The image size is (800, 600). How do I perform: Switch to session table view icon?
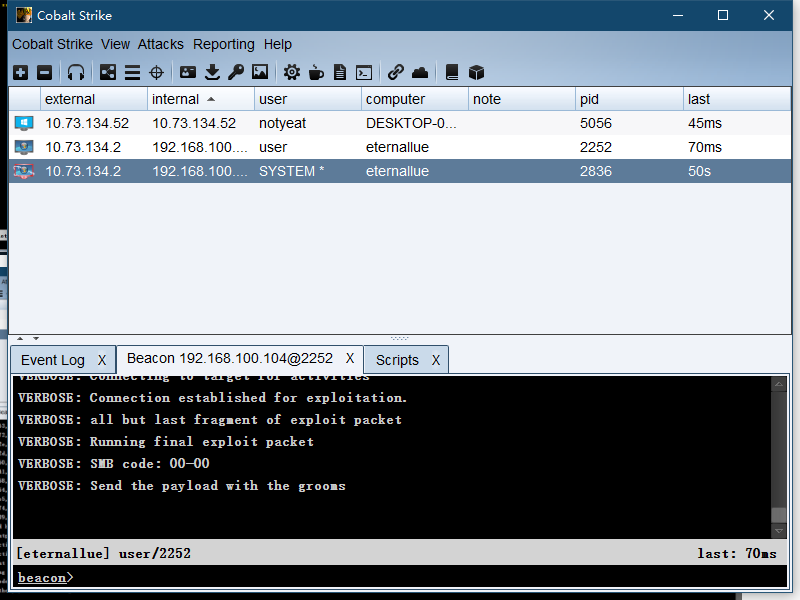pyautogui.click(x=132, y=72)
